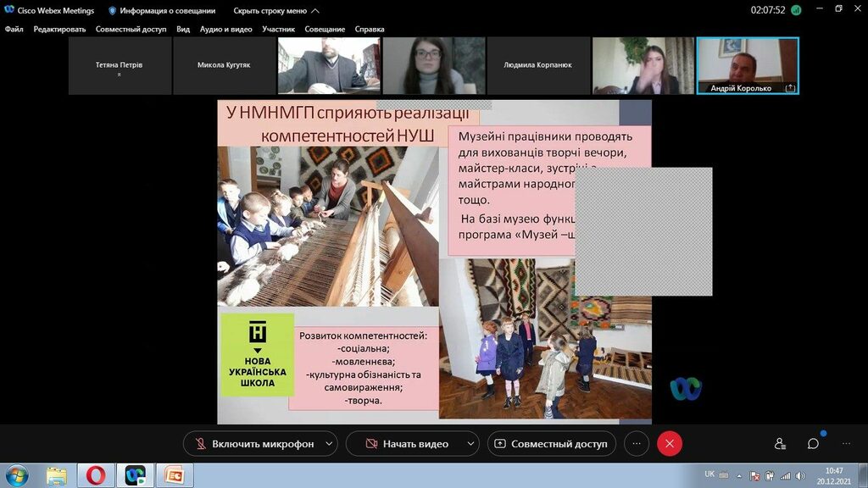The height and width of the screenshot is (488, 868).
Task: Open the Аудио и видео menu
Action: 225,29
